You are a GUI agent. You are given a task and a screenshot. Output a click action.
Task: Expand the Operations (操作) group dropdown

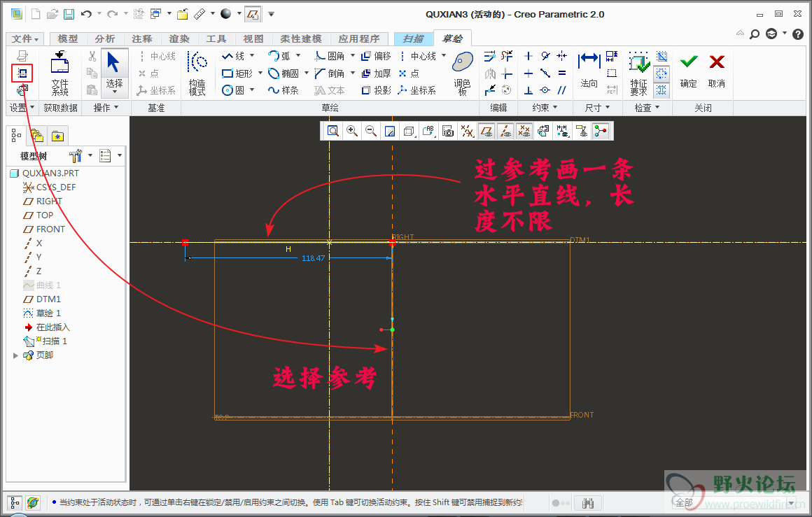point(116,107)
